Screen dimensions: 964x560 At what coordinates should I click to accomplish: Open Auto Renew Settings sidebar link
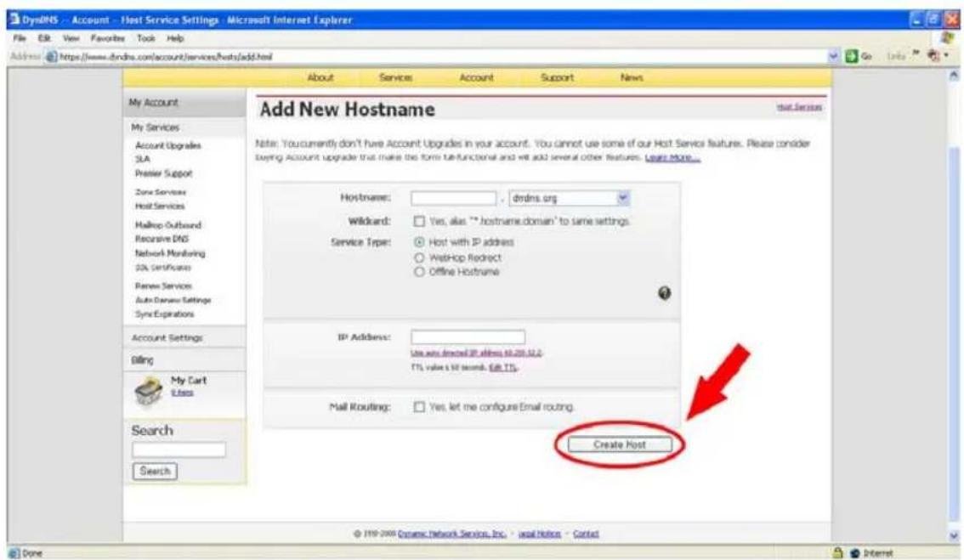173,300
